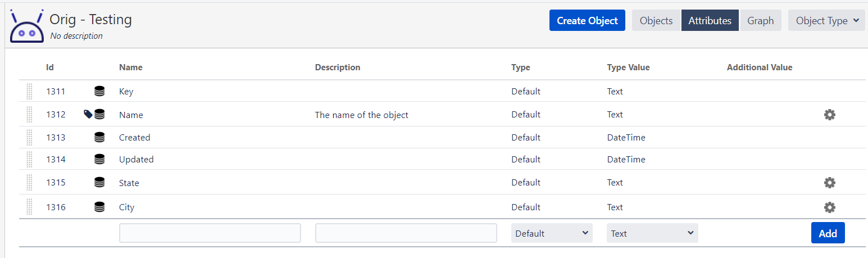This screenshot has width=868, height=258.
Task: Click the id 1313 cell
Action: pos(56,137)
